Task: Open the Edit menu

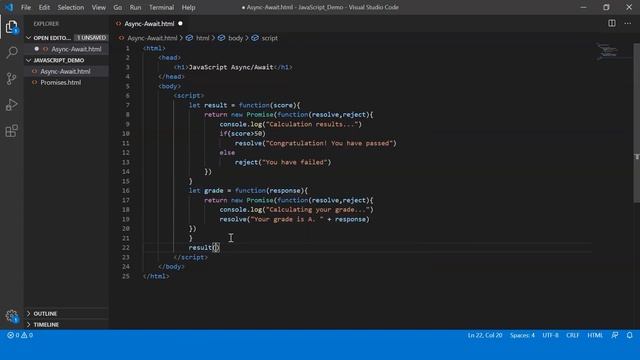Action: (x=44, y=7)
